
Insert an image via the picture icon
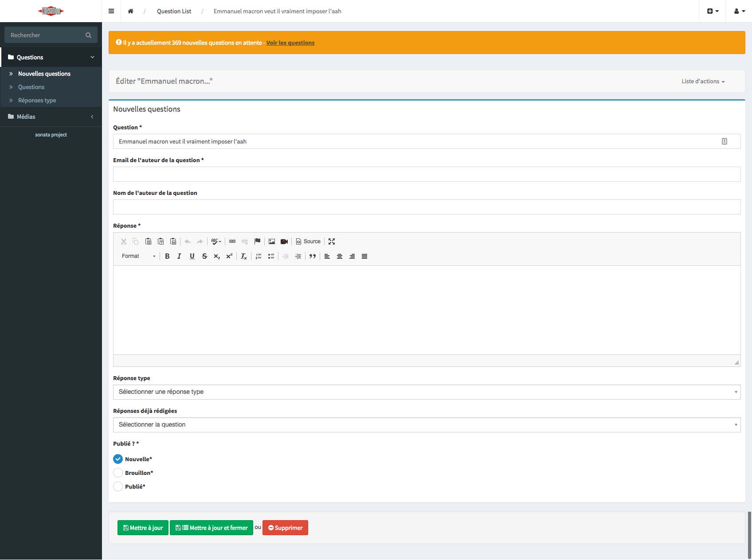[272, 241]
